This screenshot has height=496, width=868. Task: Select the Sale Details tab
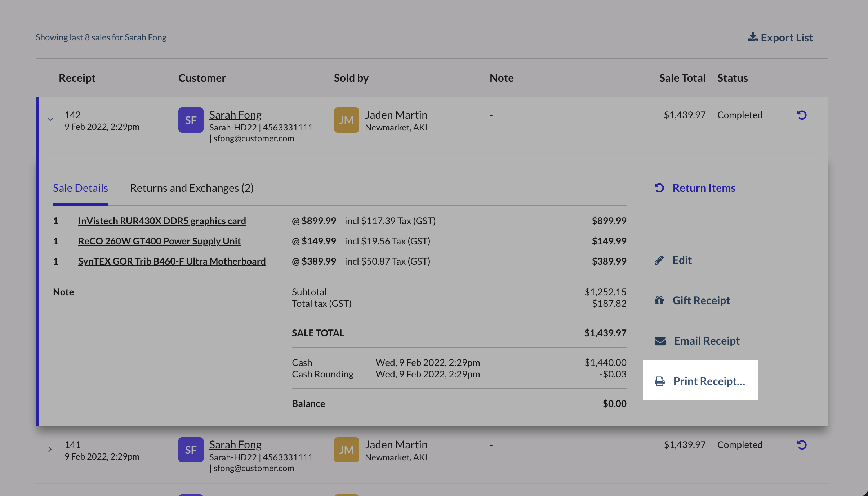(80, 188)
